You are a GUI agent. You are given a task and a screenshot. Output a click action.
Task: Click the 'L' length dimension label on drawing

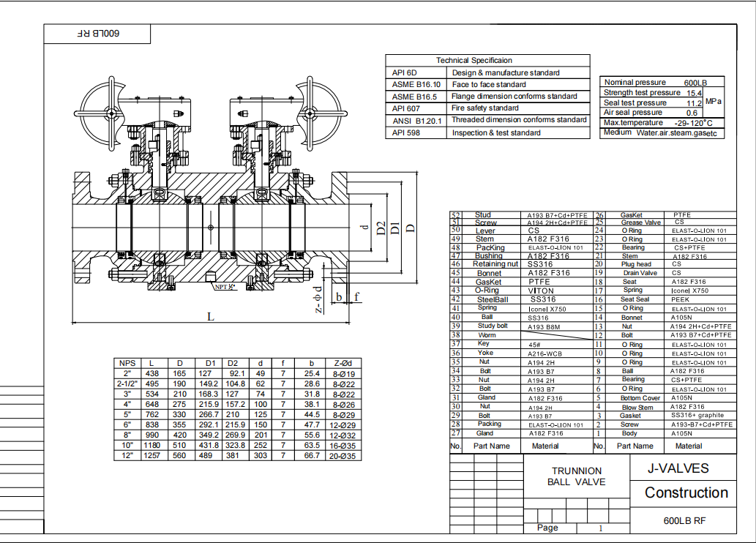pyautogui.click(x=210, y=317)
